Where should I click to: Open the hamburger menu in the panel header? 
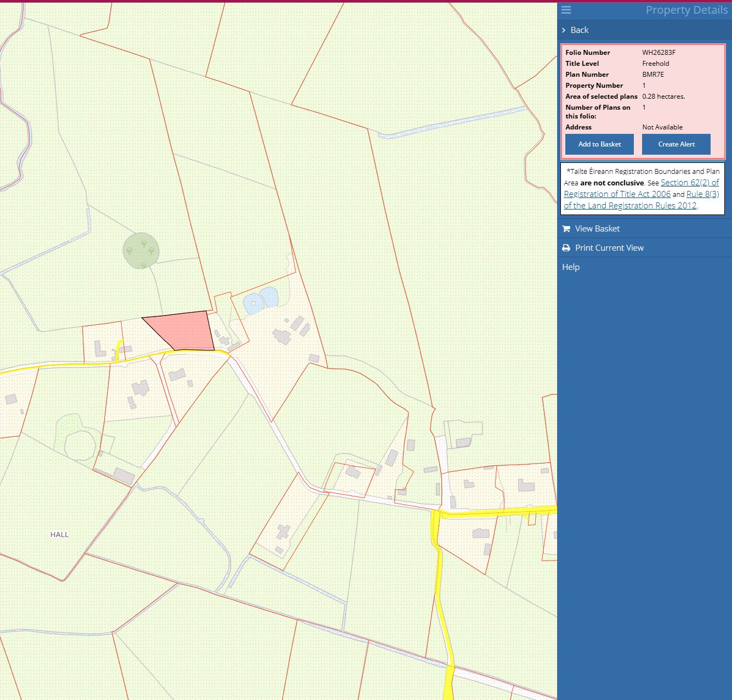(566, 10)
